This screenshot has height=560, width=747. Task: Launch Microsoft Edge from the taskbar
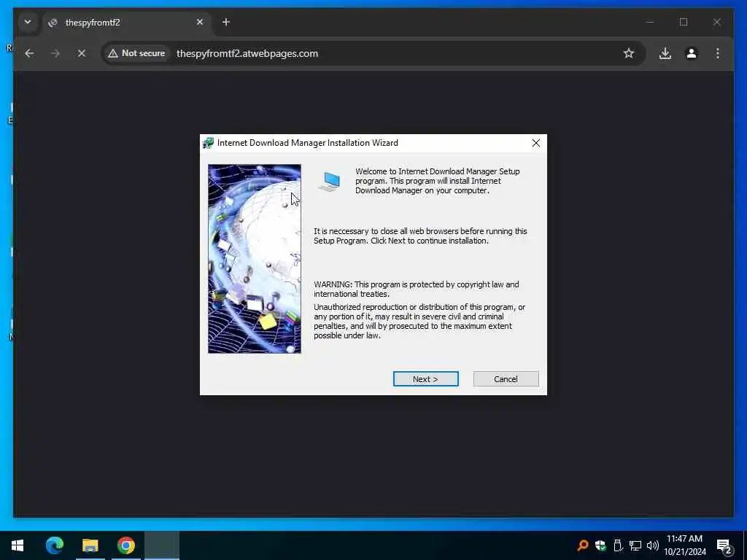click(54, 545)
